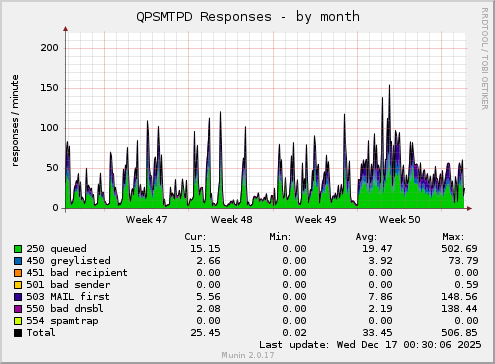Click the '503 MAIL first' legend label
Screen dimensions: 495x364
tap(68, 297)
